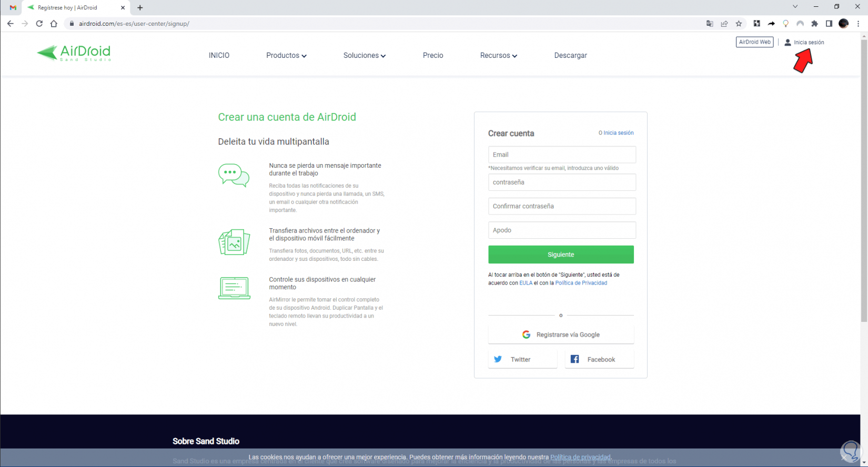Expand the Productos menu

(286, 55)
